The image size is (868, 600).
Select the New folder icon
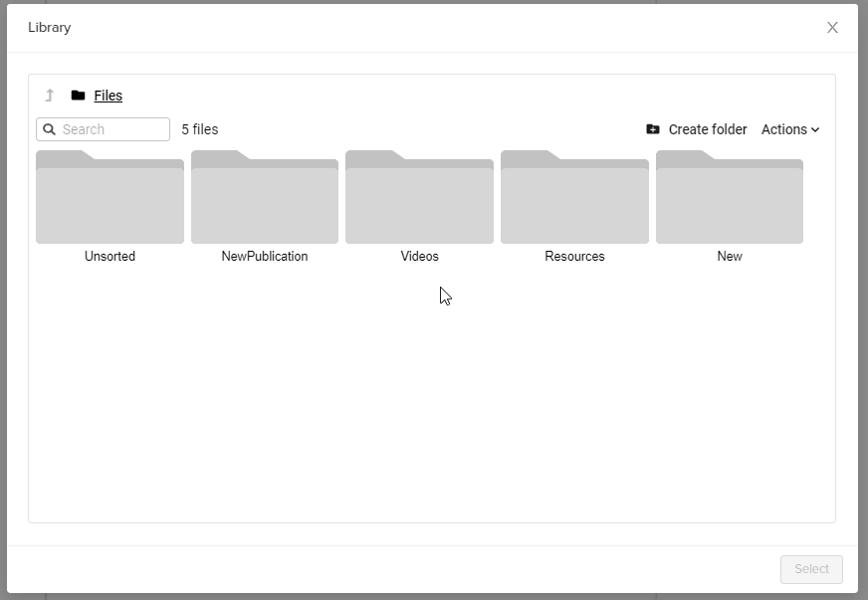coord(730,198)
